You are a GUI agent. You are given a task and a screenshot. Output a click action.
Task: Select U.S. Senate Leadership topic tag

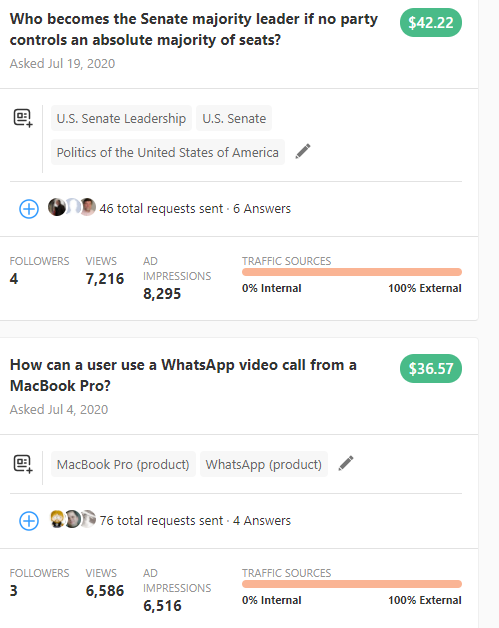tap(121, 118)
